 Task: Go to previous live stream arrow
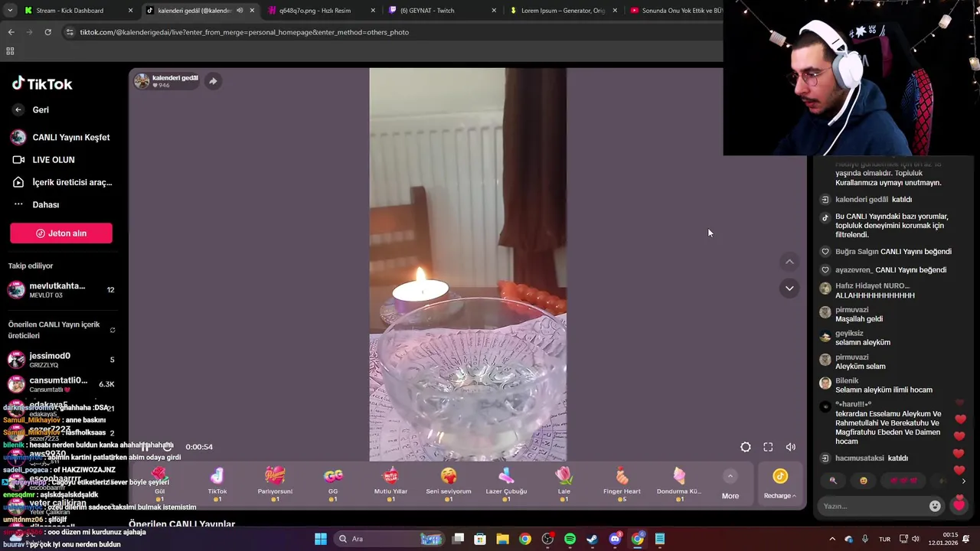tap(789, 262)
